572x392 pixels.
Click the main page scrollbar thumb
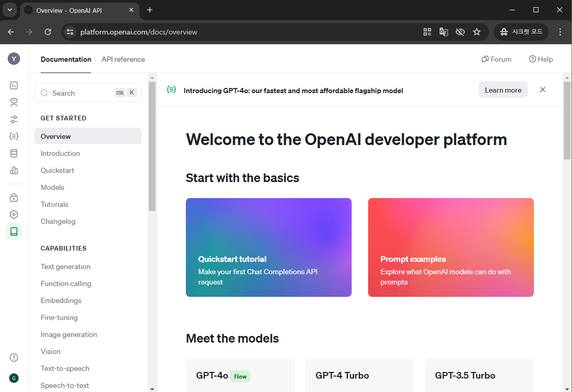point(567,120)
